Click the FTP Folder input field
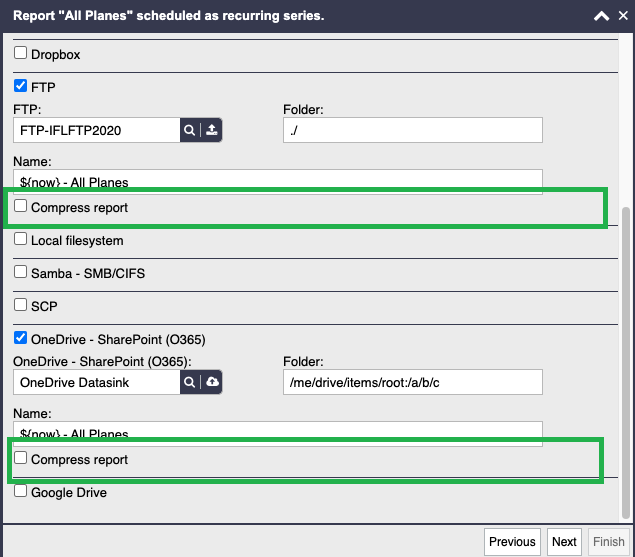Viewport: 635px width, 557px height. (413, 130)
